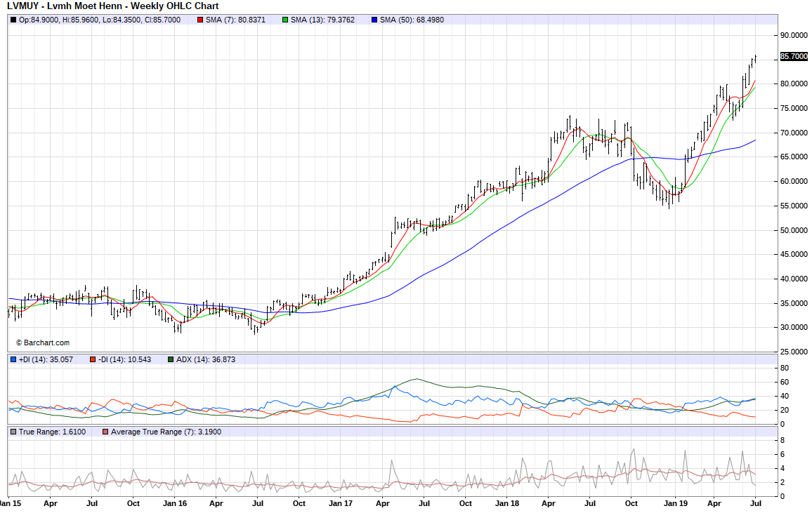
Task: Click the Barchart.com copyright text
Action: pyautogui.click(x=43, y=343)
